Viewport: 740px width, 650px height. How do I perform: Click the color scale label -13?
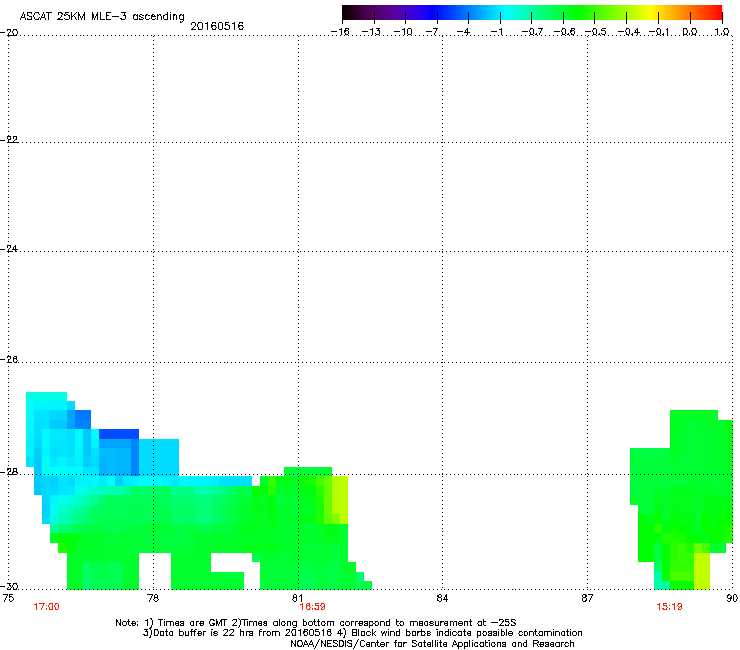tap(371, 32)
